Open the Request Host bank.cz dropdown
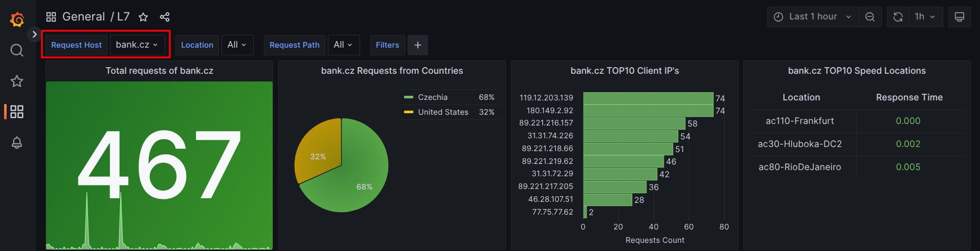The height and width of the screenshot is (251, 980). [137, 45]
